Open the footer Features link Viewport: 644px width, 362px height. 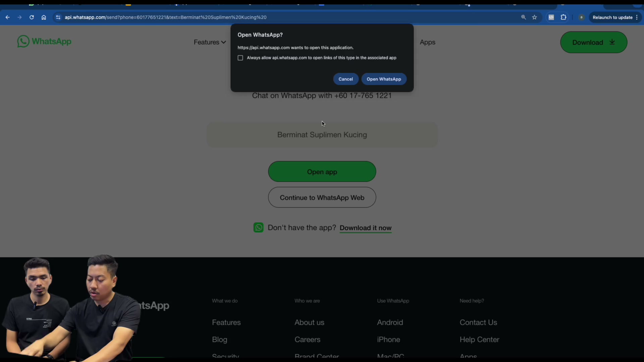tap(226, 322)
